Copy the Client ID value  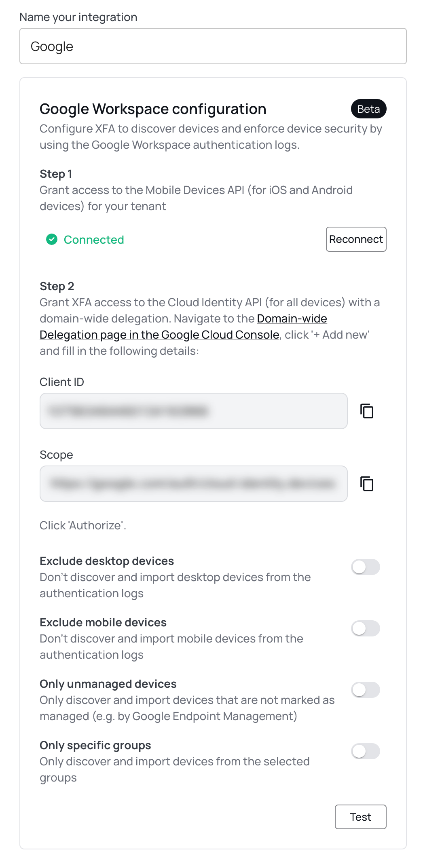(367, 411)
